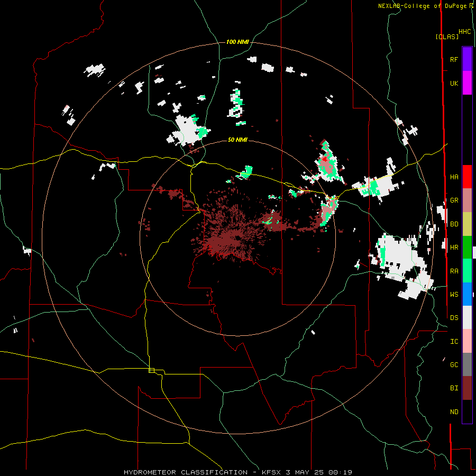Click the white DS dry snow swatch
This screenshot has height=476, width=476.
(x=467, y=317)
